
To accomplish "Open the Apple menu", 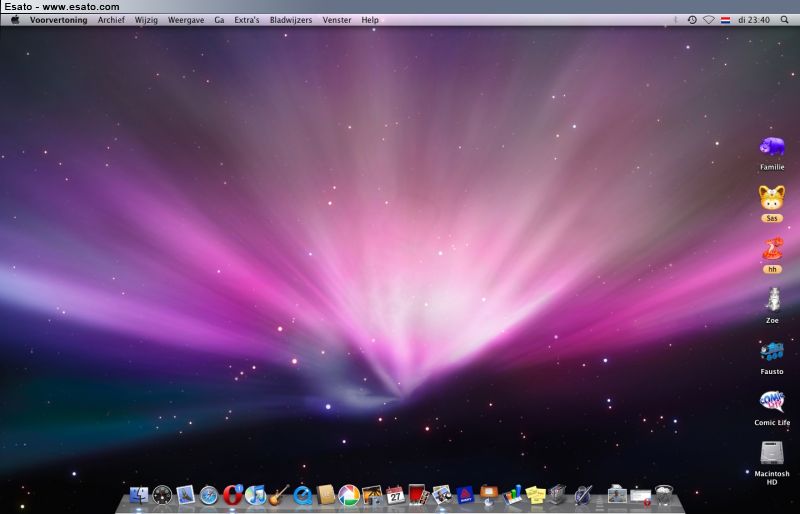I will pyautogui.click(x=15, y=20).
